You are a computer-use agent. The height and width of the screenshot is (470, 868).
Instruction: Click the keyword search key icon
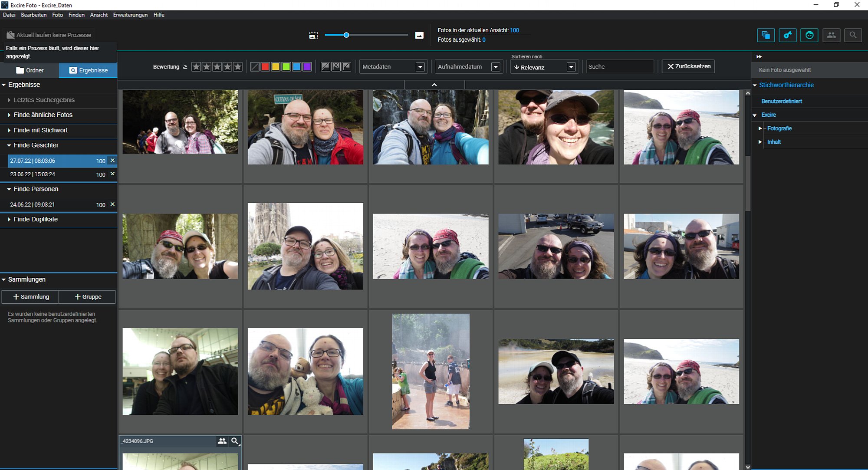[788, 35]
